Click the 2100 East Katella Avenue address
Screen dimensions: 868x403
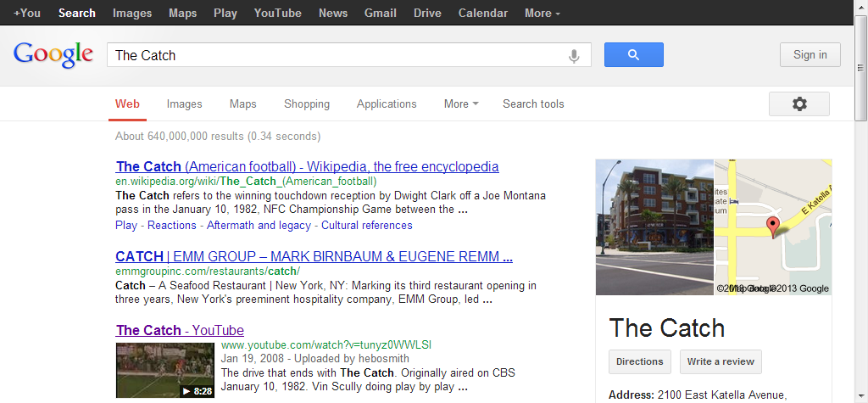tap(722, 395)
